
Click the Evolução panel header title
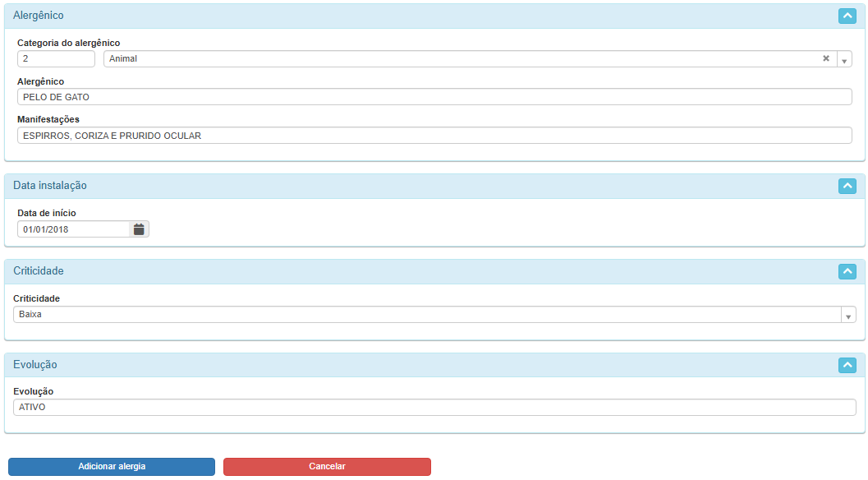35,365
